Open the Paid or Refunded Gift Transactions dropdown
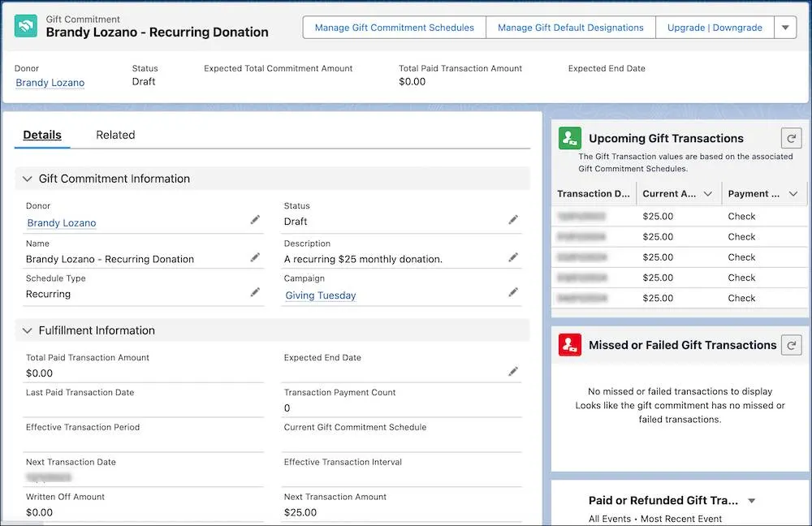Viewport: 812px width, 526px height. point(751,501)
